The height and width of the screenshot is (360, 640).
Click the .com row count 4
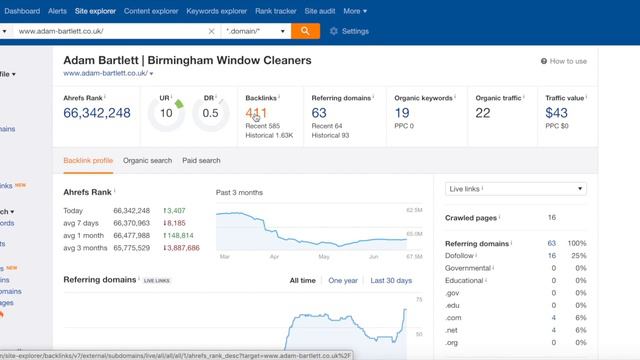(x=553, y=318)
